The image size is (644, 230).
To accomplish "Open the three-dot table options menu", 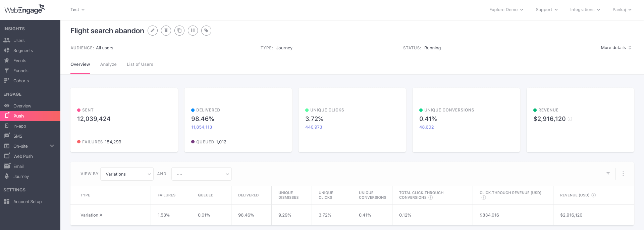I will [x=623, y=174].
